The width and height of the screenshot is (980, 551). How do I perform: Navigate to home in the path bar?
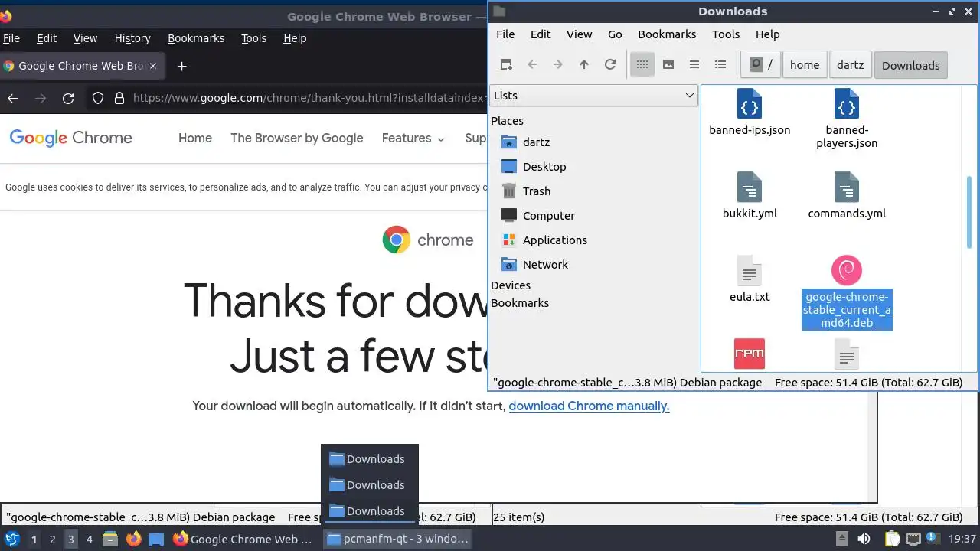click(x=805, y=65)
